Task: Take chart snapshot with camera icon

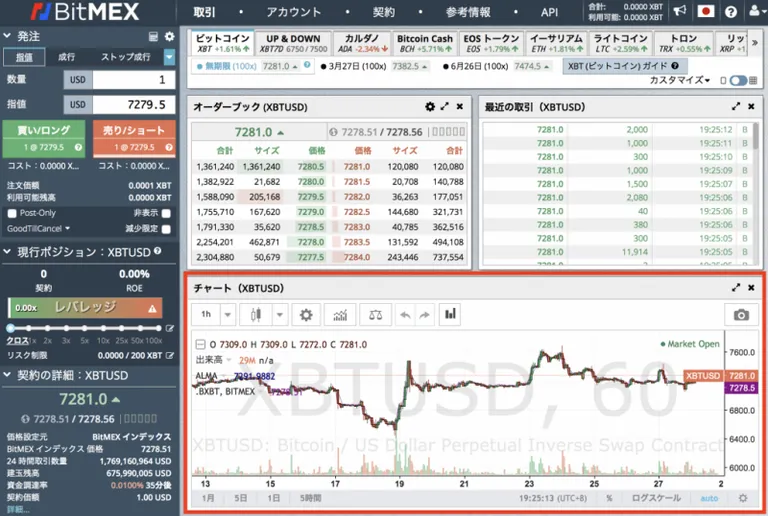Action: tap(741, 315)
